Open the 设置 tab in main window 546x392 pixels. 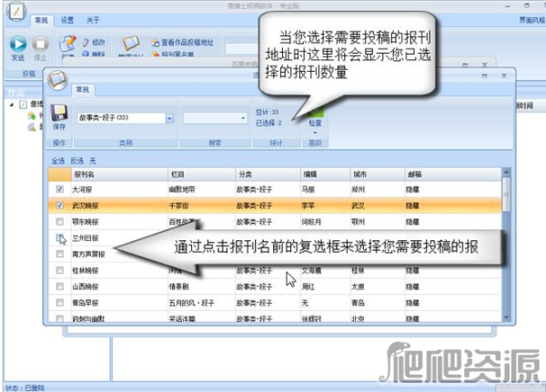point(67,20)
